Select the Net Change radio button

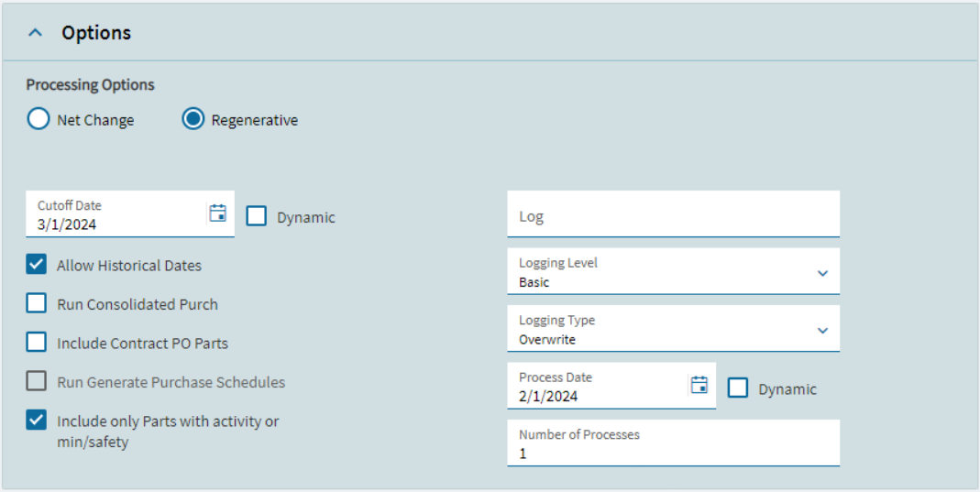coord(38,120)
